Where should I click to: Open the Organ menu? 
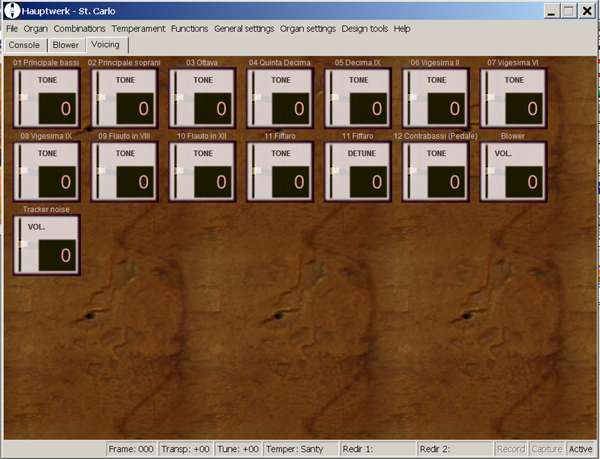click(x=35, y=29)
